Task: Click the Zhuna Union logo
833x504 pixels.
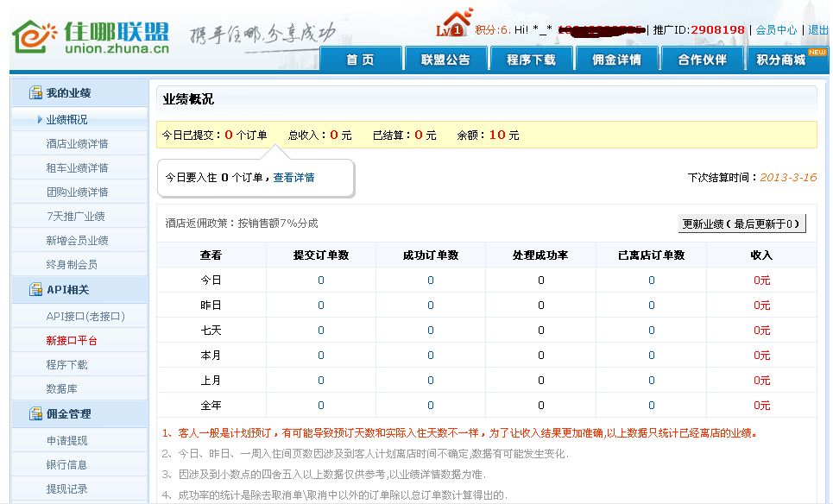Action: pos(91,36)
